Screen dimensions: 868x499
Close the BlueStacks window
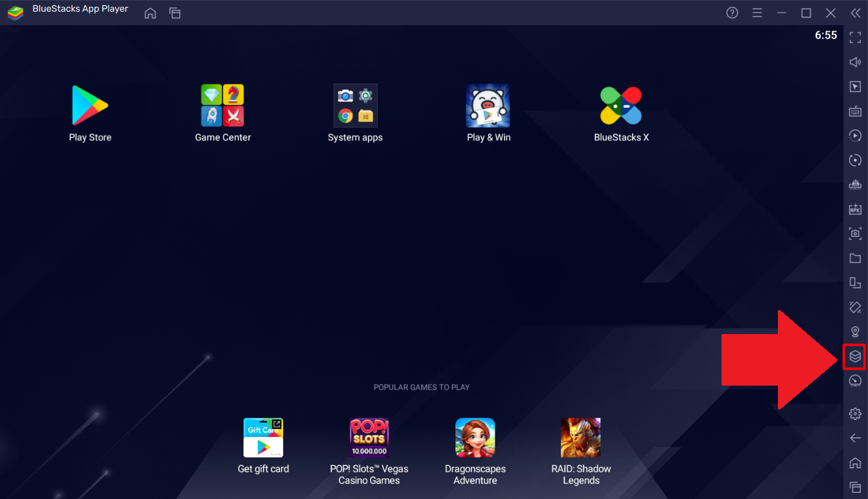831,13
